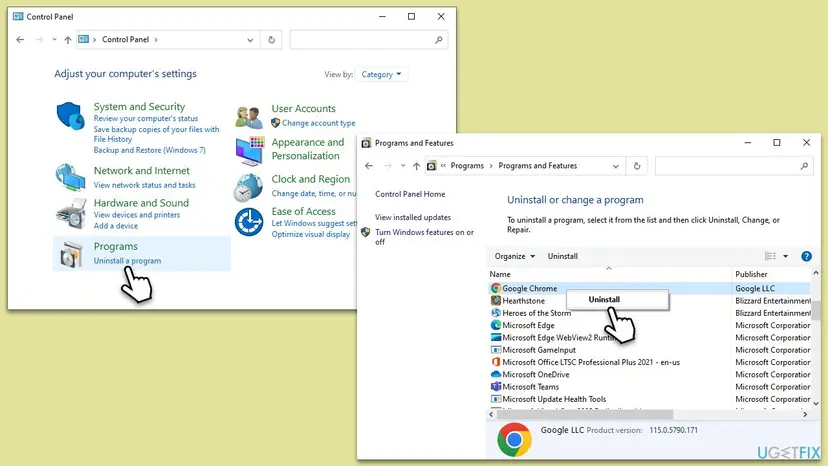Expand the Control Panel breadcrumb arrow
This screenshot has height=466, width=828.
click(156, 40)
